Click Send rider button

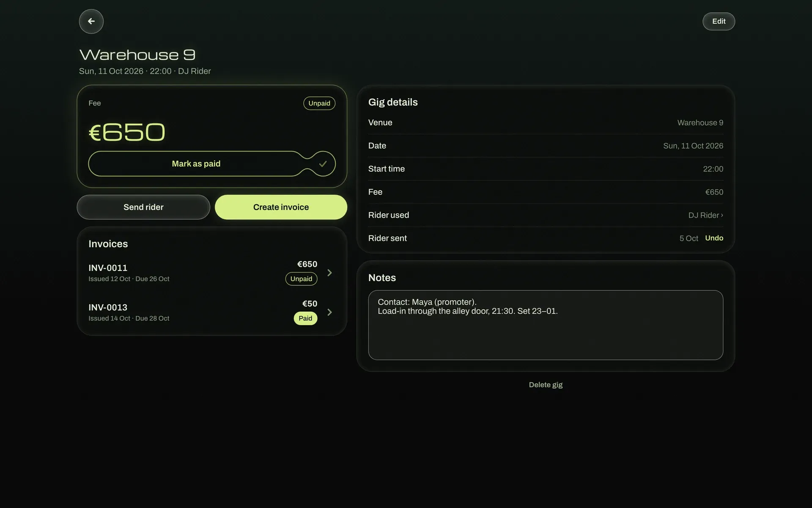point(143,207)
